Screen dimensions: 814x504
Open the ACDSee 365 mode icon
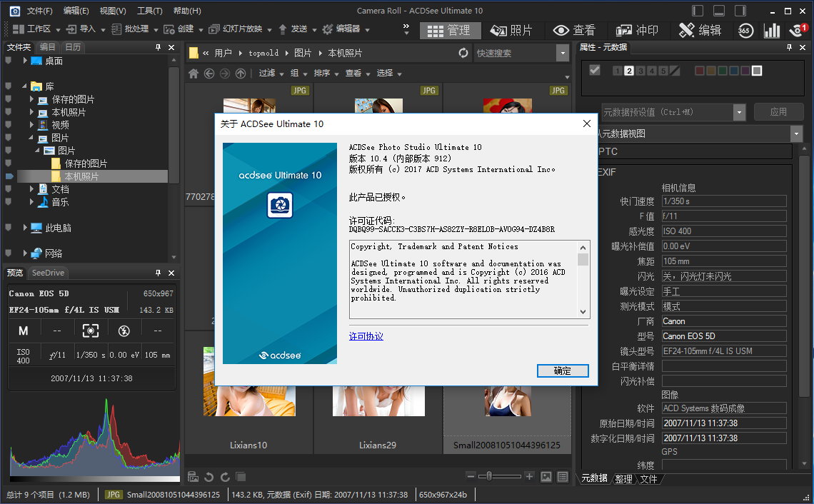[745, 31]
